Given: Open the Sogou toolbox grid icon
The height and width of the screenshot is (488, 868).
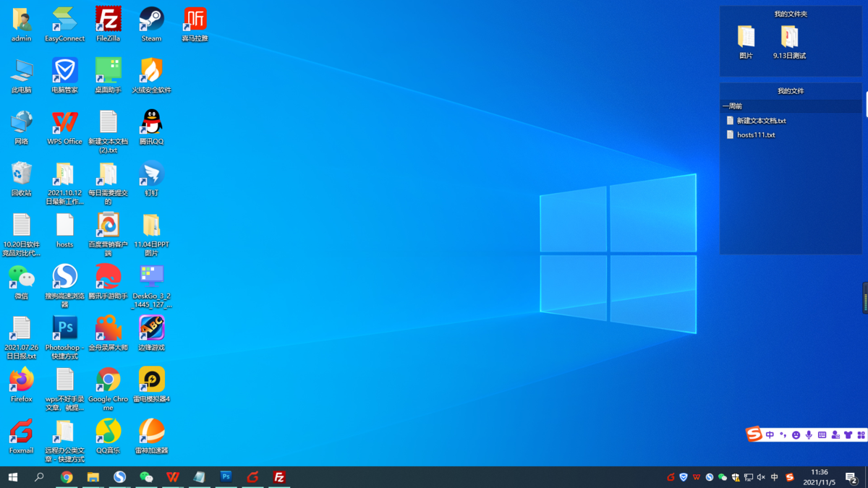Looking at the screenshot, I should pos(862,435).
